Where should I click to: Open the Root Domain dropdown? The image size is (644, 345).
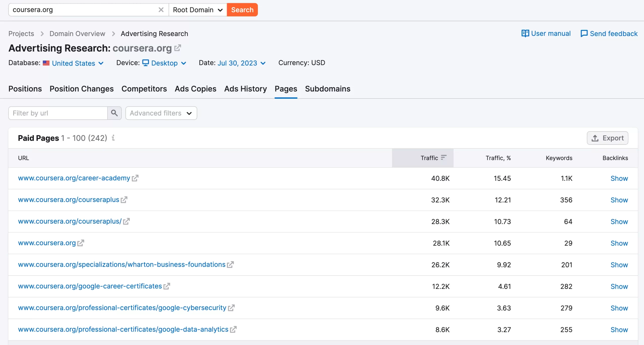[198, 10]
